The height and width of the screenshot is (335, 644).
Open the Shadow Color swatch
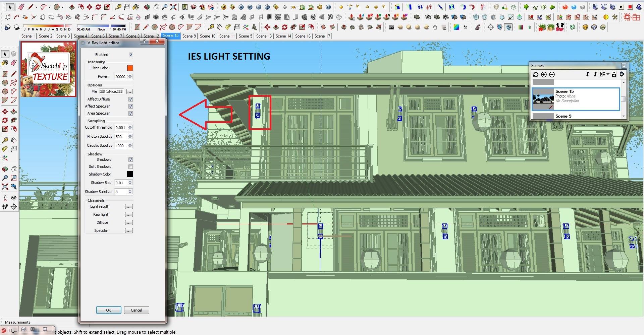point(130,174)
